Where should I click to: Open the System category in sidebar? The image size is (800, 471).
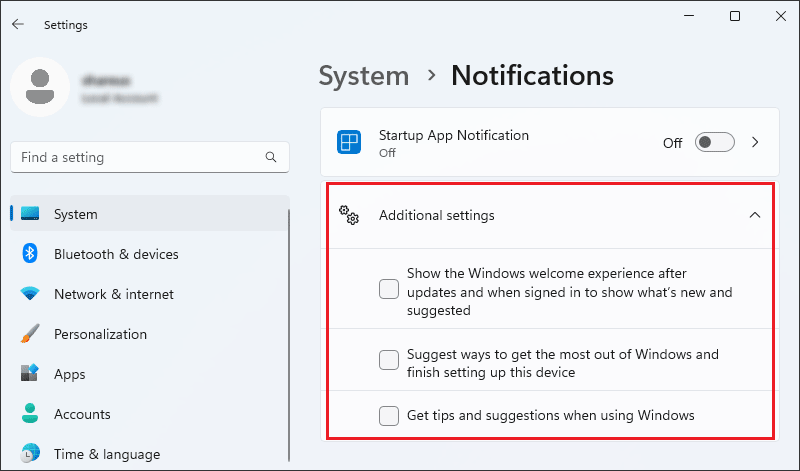click(149, 213)
